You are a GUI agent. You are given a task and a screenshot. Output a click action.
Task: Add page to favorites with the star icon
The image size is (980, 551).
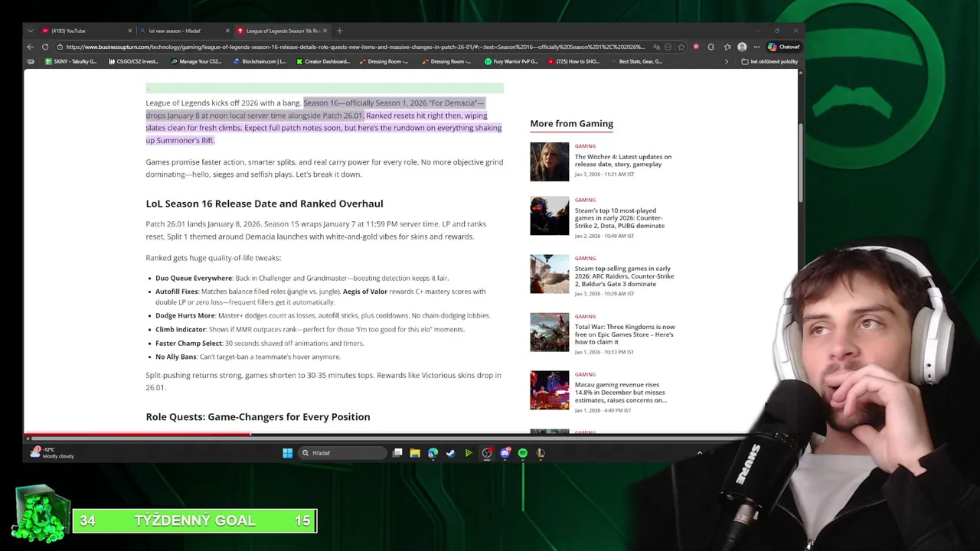[x=681, y=47]
